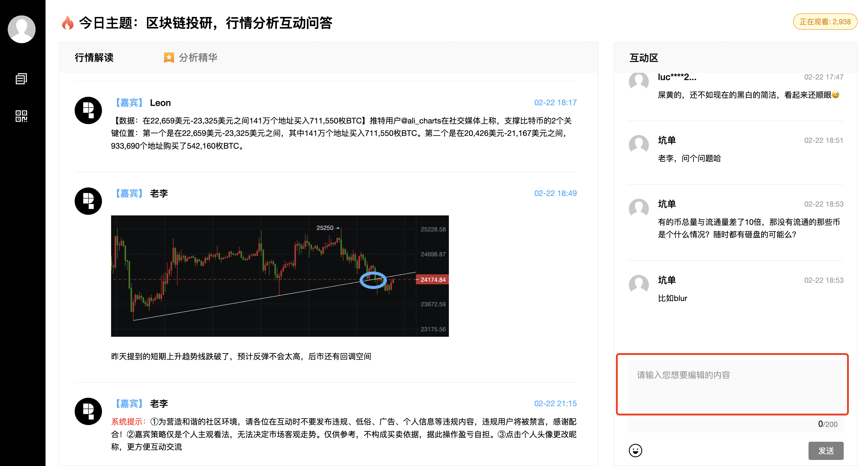Click 老李's avatar on the 21:15 post
868x466 pixels.
pos(88,411)
